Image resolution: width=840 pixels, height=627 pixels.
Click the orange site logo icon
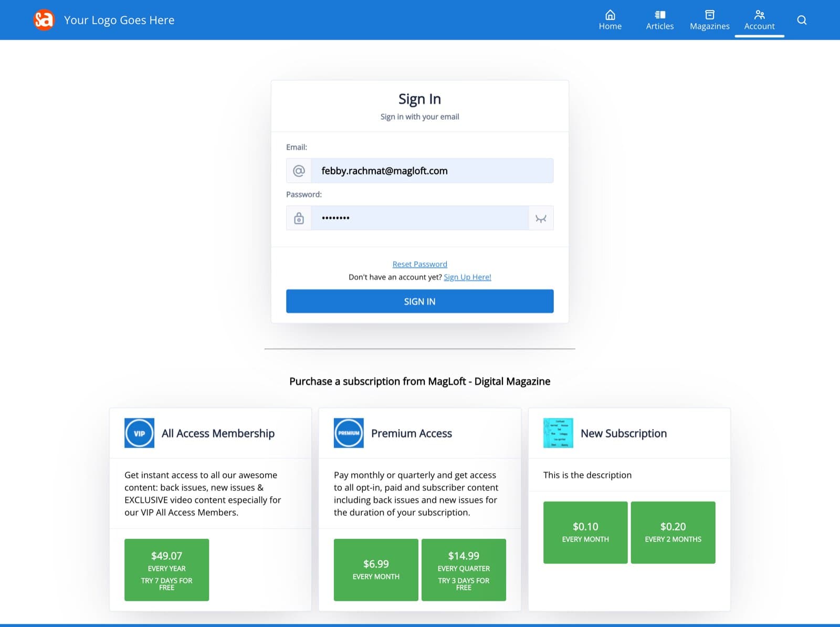tap(44, 20)
